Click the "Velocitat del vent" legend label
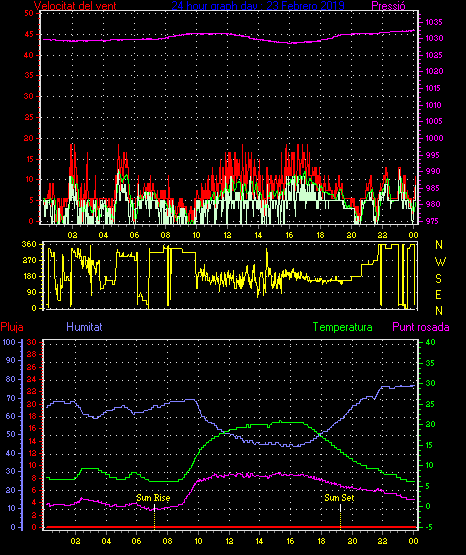Viewport: 466px width, 555px height. coord(75,6)
